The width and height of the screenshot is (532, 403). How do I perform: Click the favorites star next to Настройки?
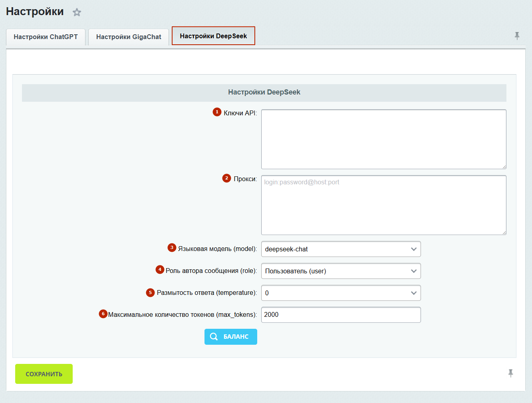[77, 12]
